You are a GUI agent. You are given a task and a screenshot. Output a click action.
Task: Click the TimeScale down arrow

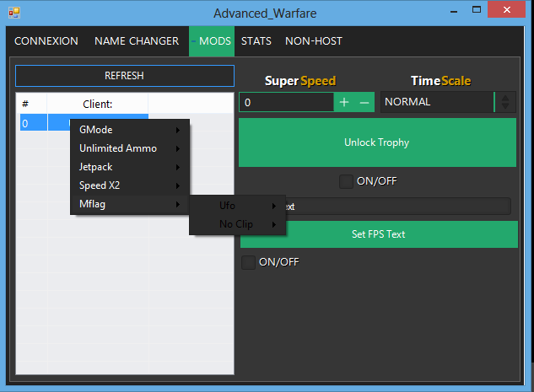coord(505,106)
